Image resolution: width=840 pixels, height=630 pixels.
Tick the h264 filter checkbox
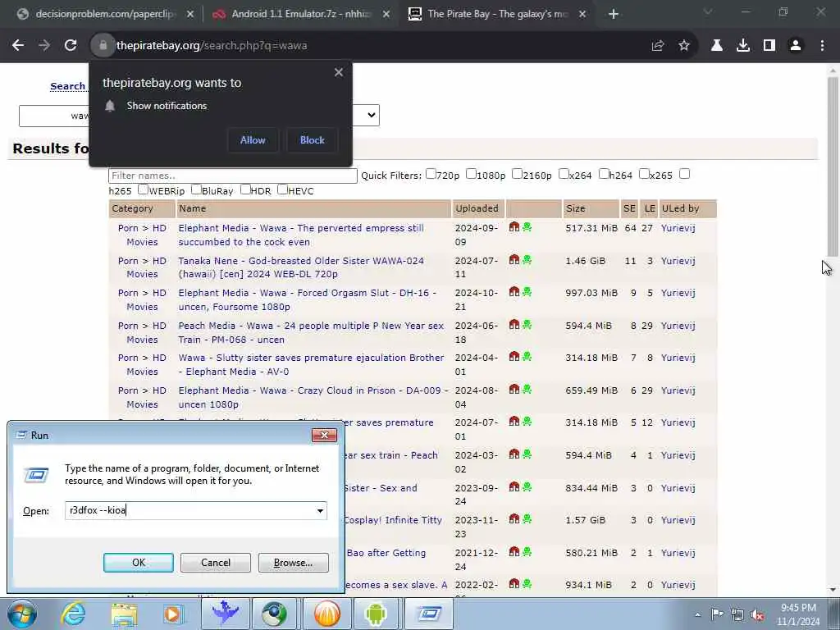(x=604, y=174)
